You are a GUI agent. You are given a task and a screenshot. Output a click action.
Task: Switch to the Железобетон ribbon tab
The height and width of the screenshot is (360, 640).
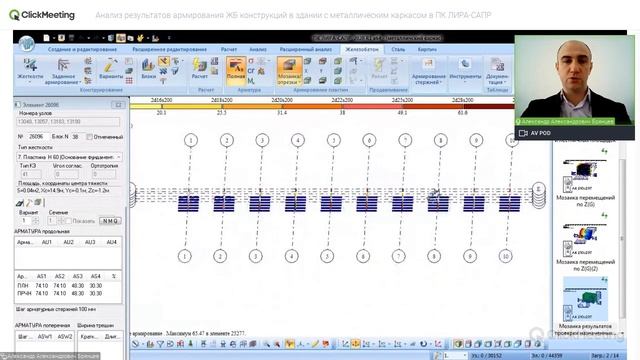pos(362,49)
